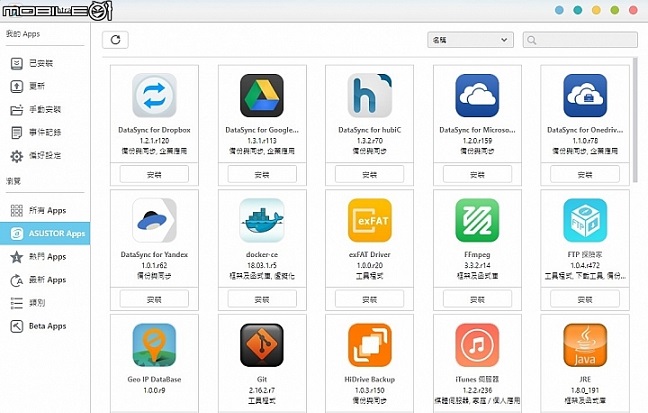Image resolution: width=648 pixels, height=413 pixels.
Task: Install DataSync for Microsoft OneDrive
Action: point(477,174)
